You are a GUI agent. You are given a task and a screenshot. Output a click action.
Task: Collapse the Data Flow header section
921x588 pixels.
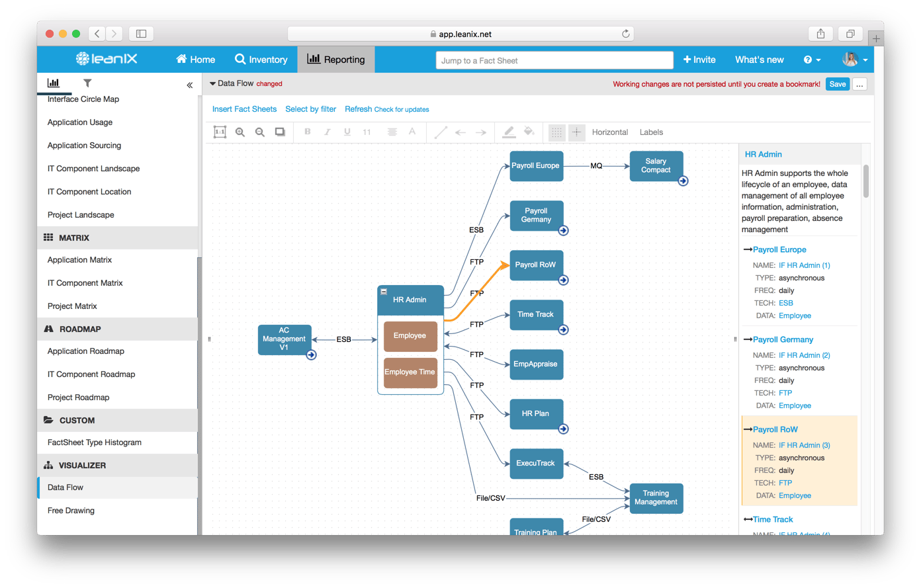[212, 83]
